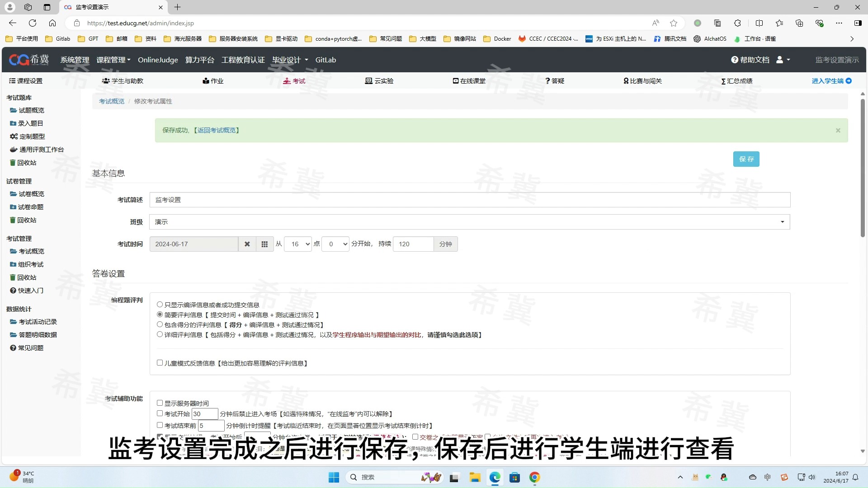Image resolution: width=868 pixels, height=488 pixels.
Task: Select 包含得分的评判信息 radio option
Action: (x=160, y=324)
